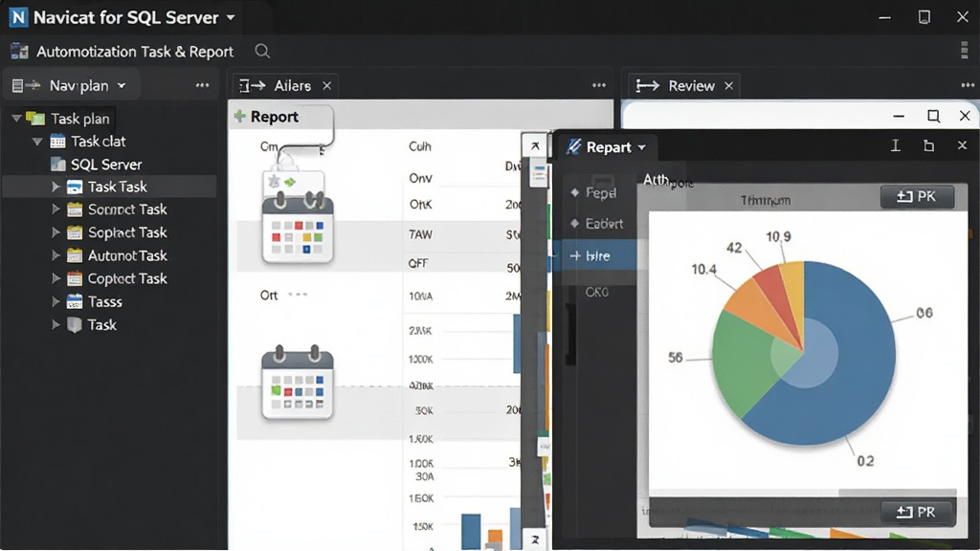Maximize the inner Review window
980x551 pixels.
(x=933, y=116)
